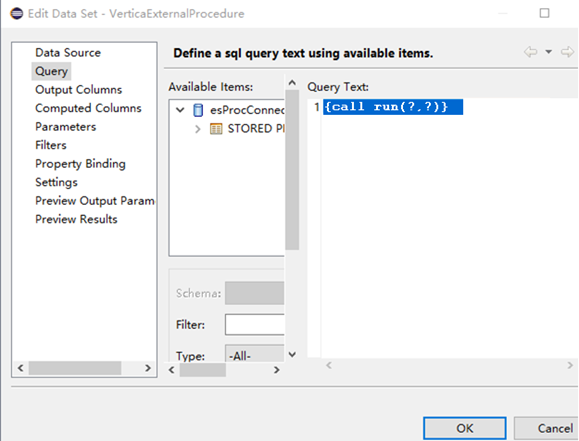Click the Cancel button
The image size is (579, 441).
(547, 428)
